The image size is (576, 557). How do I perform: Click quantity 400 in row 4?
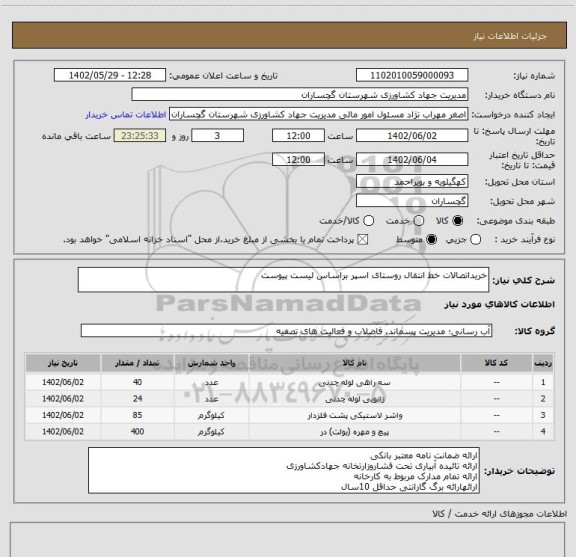pos(137,432)
